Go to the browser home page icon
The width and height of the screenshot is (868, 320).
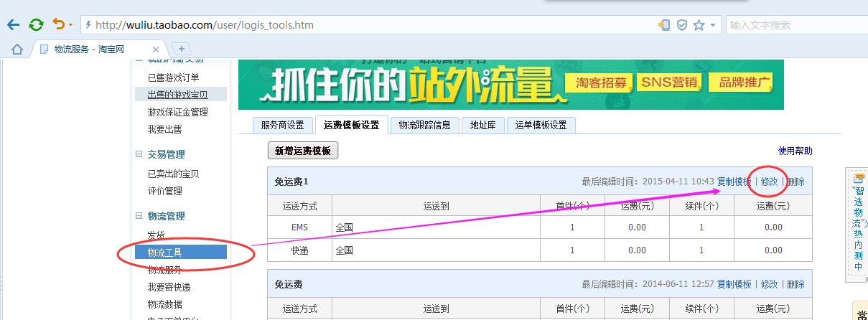point(17,49)
